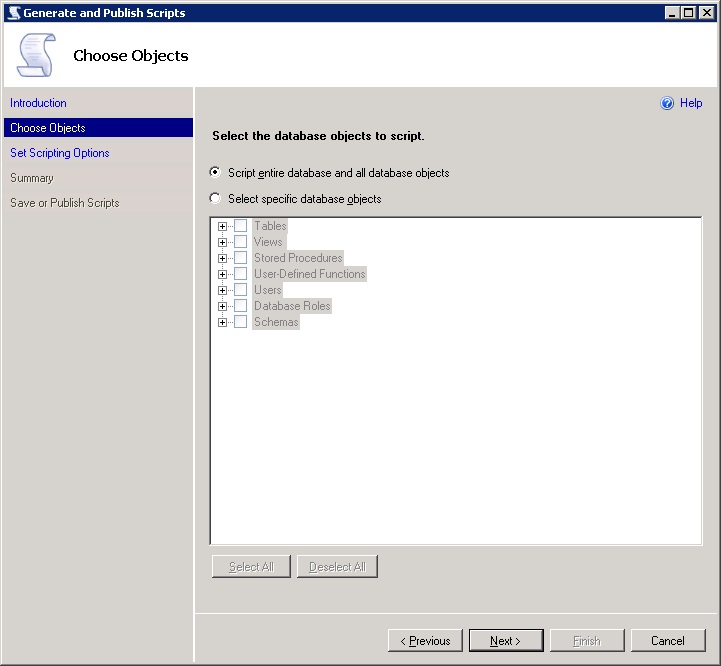Maximize the Generate and Publish Scripts window
Viewport: 721px width, 666px height.
pos(688,12)
